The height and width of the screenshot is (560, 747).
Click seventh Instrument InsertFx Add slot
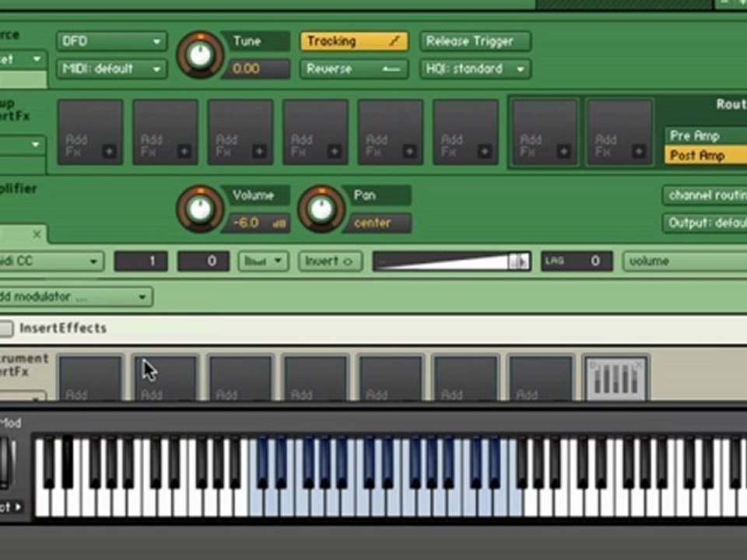click(541, 379)
